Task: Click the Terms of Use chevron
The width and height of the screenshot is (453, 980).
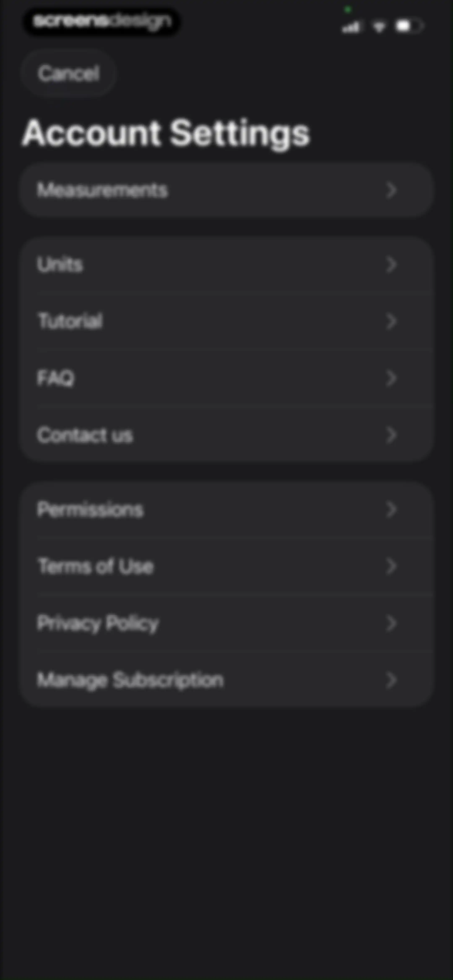Action: pyautogui.click(x=391, y=566)
